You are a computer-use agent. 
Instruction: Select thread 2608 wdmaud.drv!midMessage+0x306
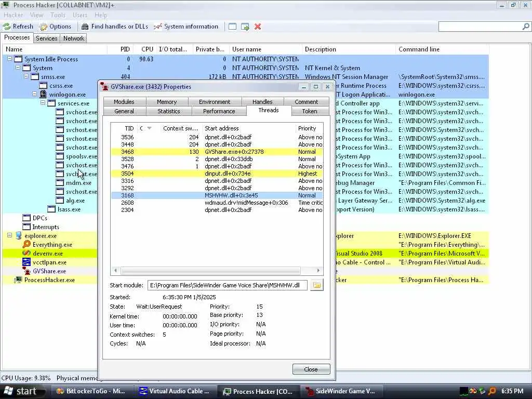coord(217,203)
